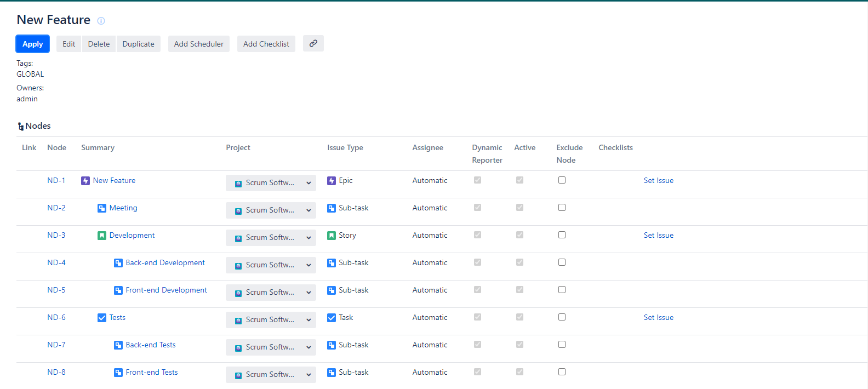
Task: Click the Task icon next to Tests summary
Action: (x=102, y=318)
